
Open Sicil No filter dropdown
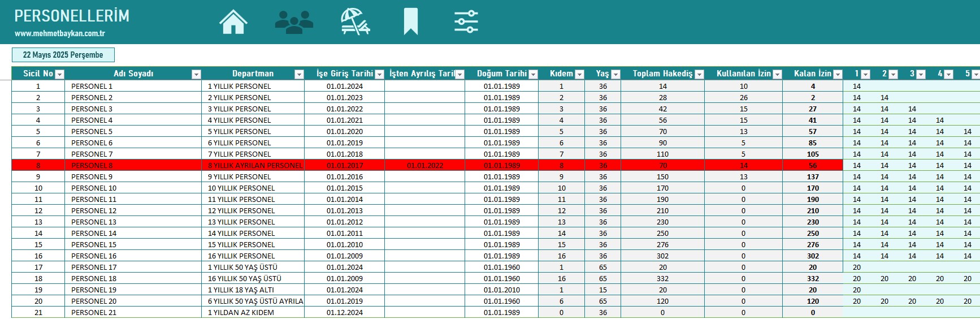(x=59, y=74)
